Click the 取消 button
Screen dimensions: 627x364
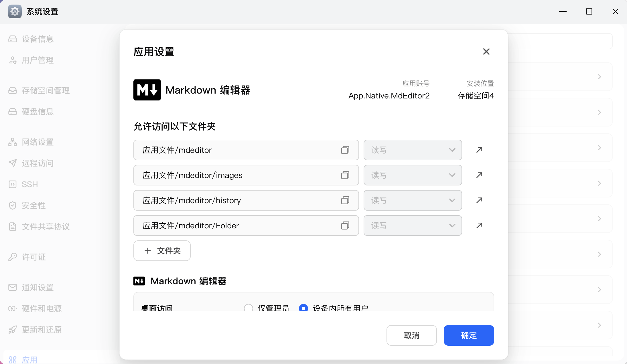pos(411,335)
